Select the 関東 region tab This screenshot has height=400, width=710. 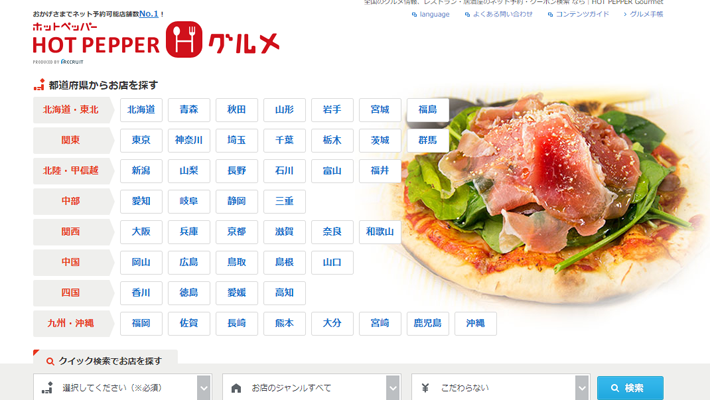point(73,140)
